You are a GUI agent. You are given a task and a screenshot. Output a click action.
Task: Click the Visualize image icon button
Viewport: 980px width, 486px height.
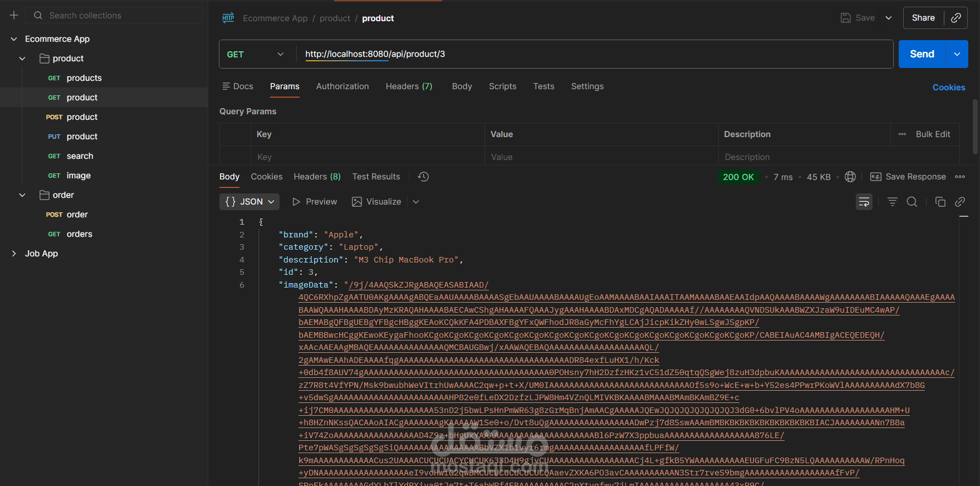pyautogui.click(x=376, y=202)
